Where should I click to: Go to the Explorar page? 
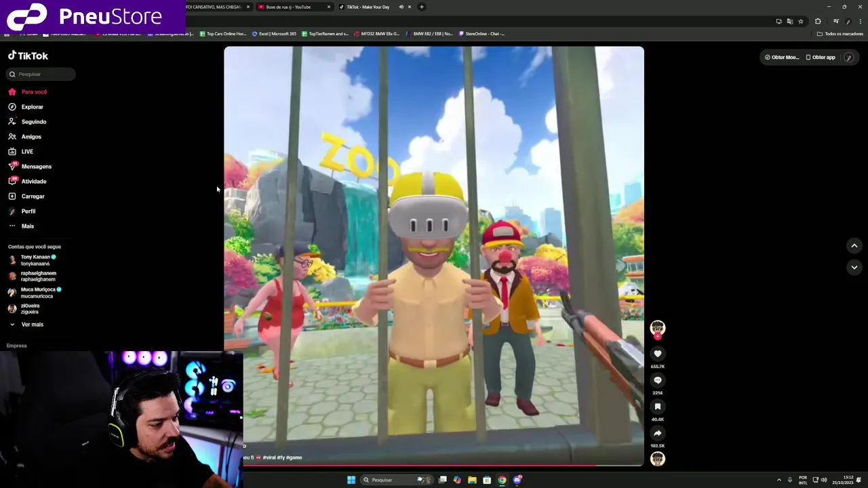pyautogui.click(x=26, y=106)
